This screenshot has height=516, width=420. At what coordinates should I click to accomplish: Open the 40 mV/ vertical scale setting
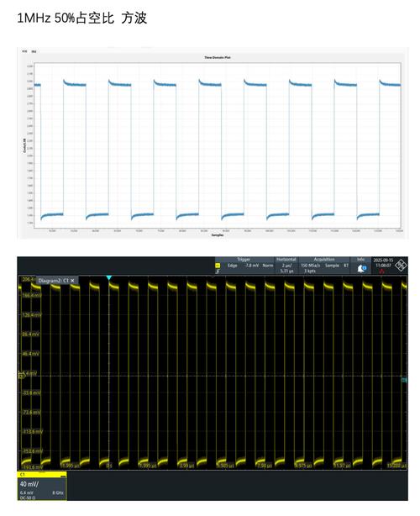29,484
